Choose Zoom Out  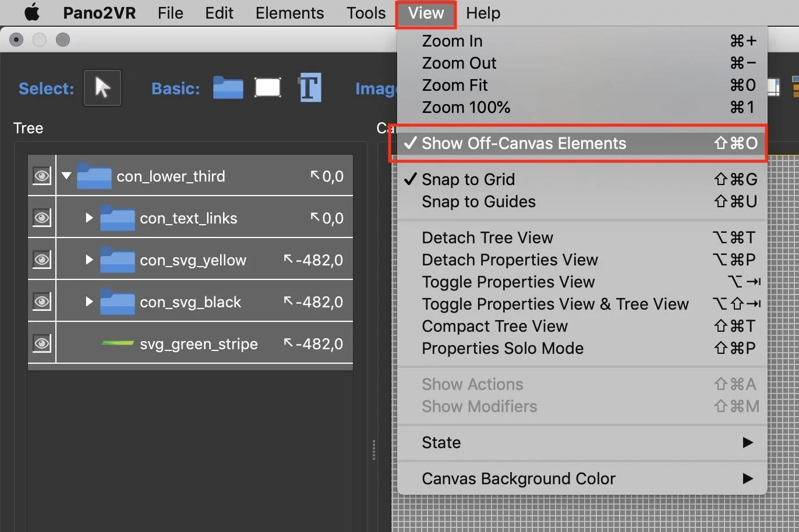click(582, 63)
